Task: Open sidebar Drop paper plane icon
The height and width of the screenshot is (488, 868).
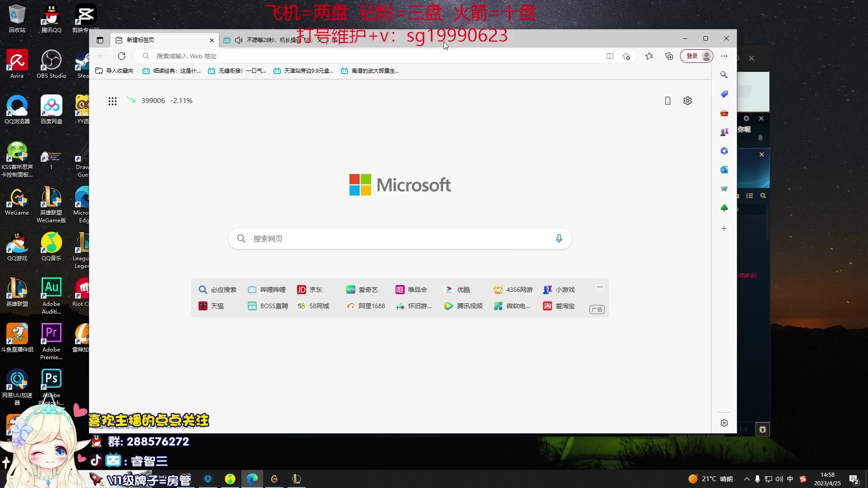Action: click(724, 189)
